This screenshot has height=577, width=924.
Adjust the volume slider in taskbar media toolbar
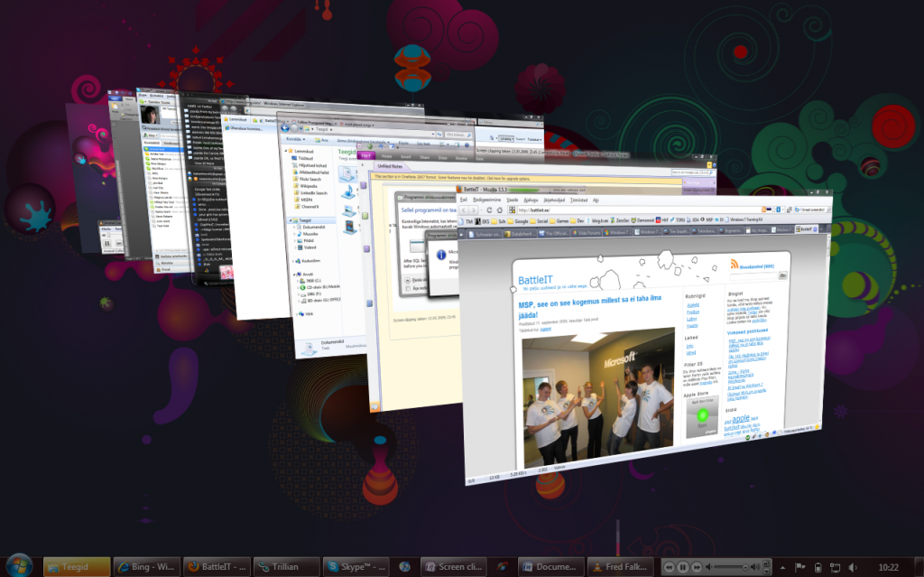point(733,567)
